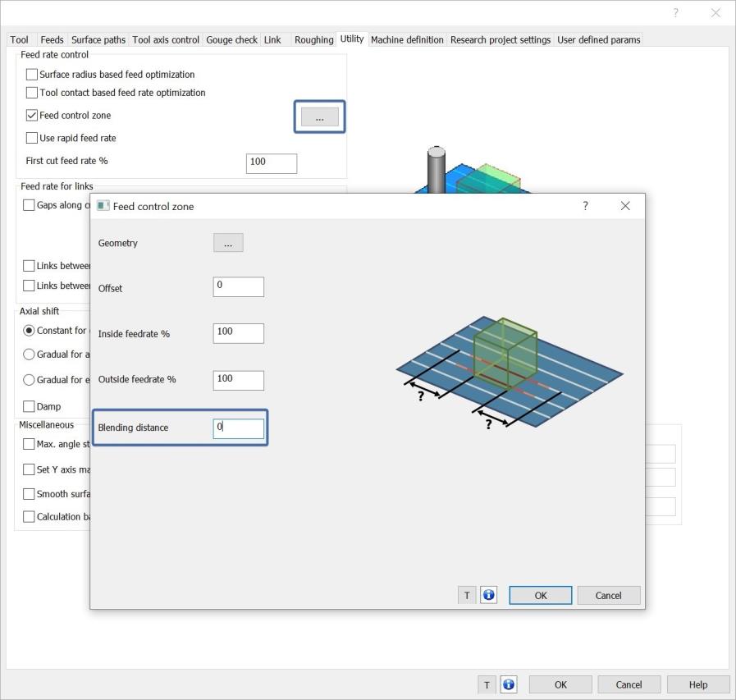Toggle Max. angle step checkbox
Viewport: 736px width, 700px height.
(29, 444)
